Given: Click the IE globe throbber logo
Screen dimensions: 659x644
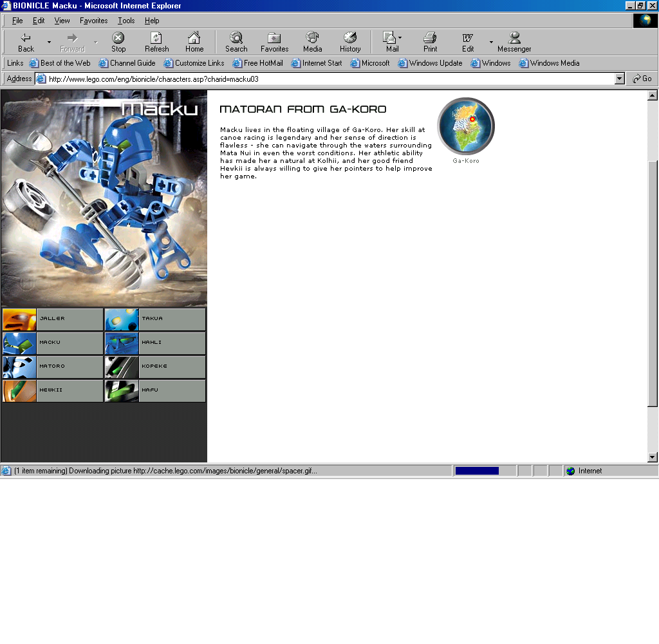Looking at the screenshot, I should point(645,21).
